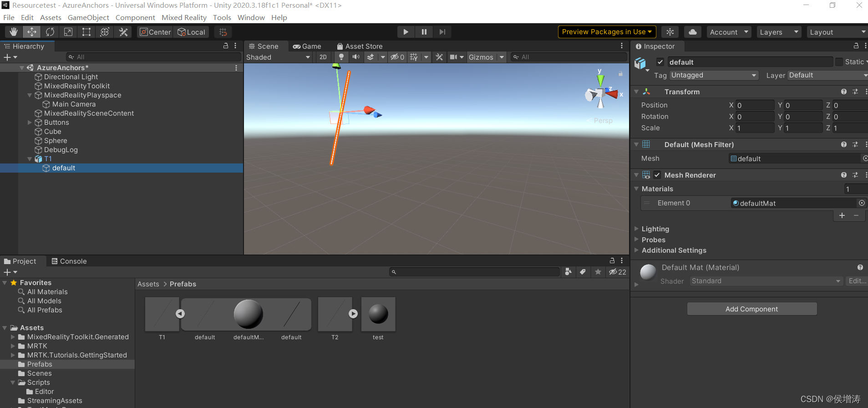Open the Tag Untagged dropdown
Viewport: 868px width, 408px height.
click(714, 75)
